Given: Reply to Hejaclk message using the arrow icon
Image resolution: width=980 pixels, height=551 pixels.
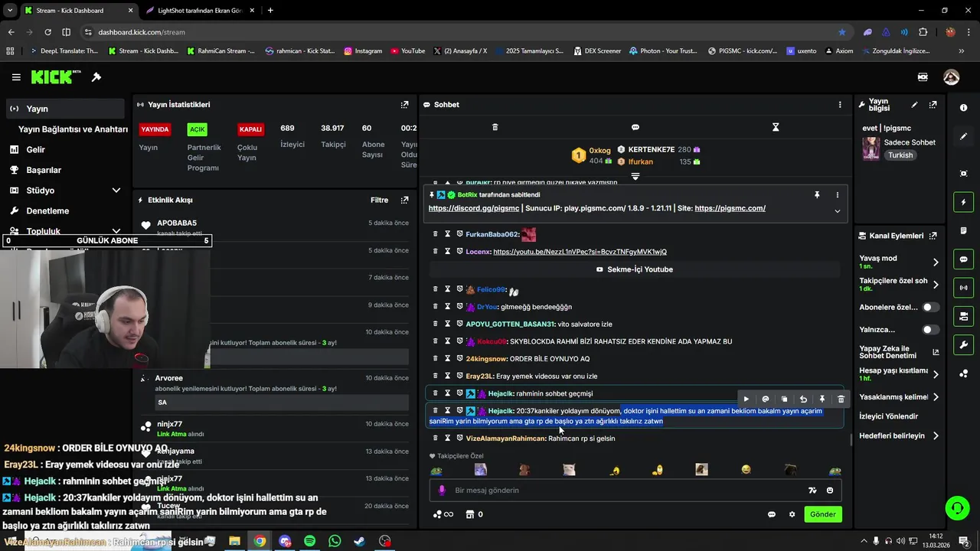Looking at the screenshot, I should (803, 399).
